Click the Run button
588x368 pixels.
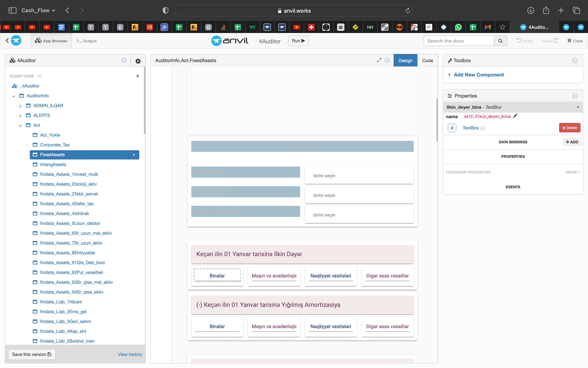pos(298,41)
